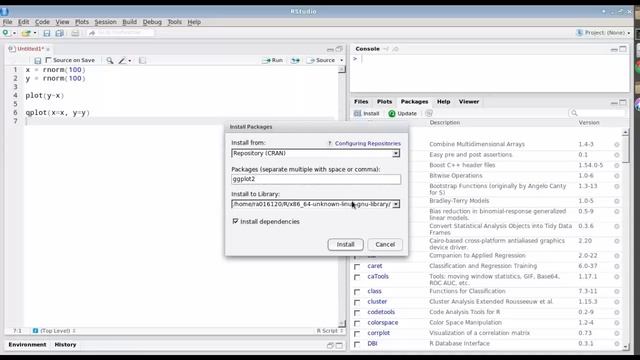Click the Compile Notebook icon

[x=142, y=60]
